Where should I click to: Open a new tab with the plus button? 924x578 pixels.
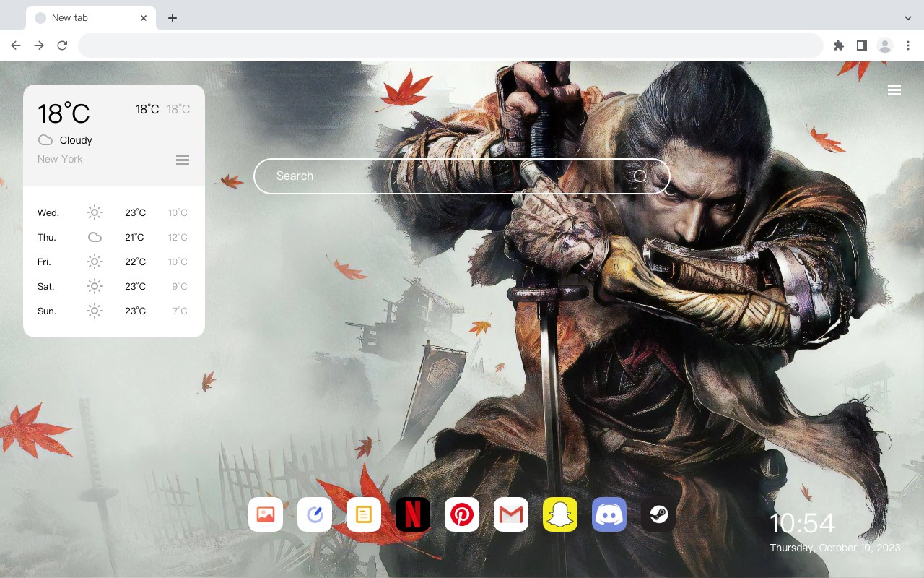172,18
